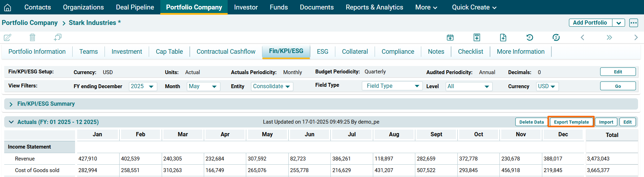
Task: Open the Add Portfolio dropdown arrow
Action: (x=618, y=23)
